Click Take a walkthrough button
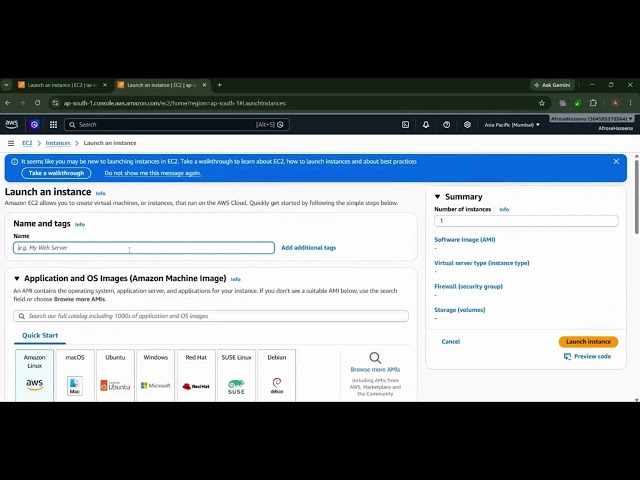 click(x=56, y=173)
